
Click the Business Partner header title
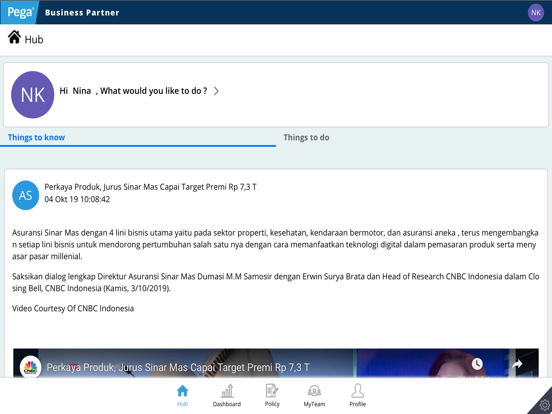(82, 13)
